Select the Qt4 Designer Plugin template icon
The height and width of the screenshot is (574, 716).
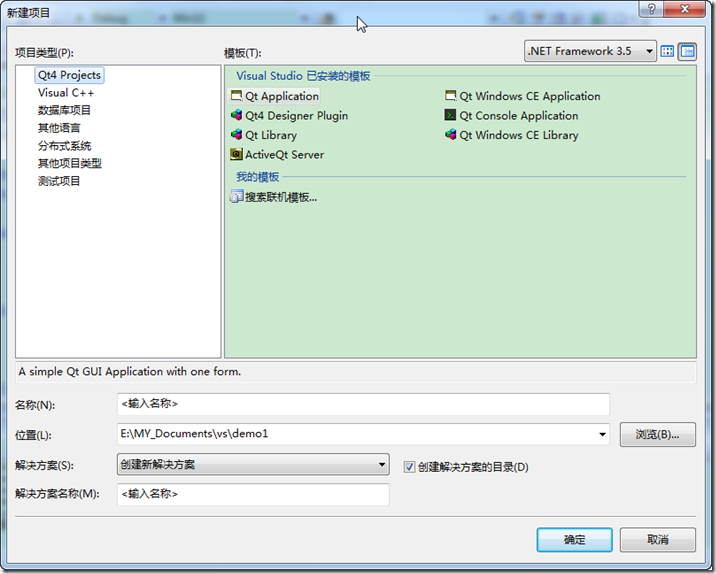237,115
